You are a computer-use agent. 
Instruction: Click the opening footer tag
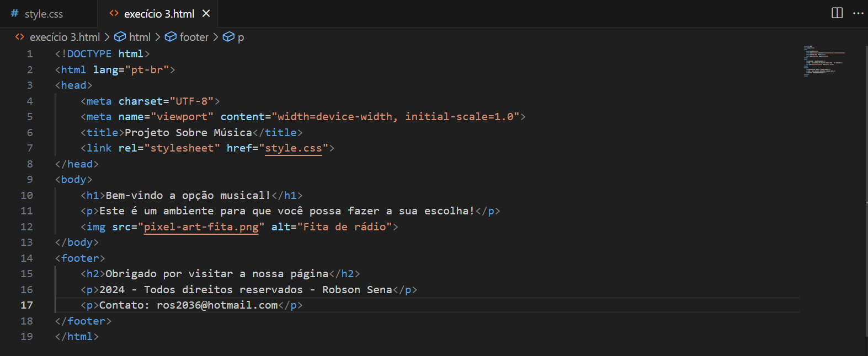80,258
